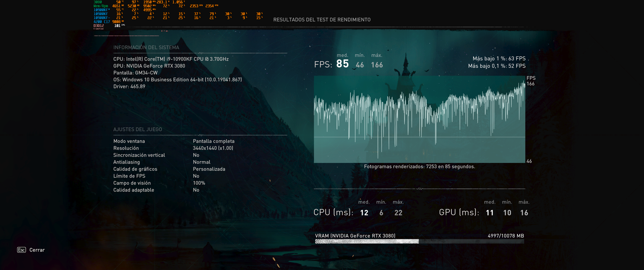Viewport: 644px width, 270px height.
Task: Click Modo ventana Pantalla completa value
Action: [x=213, y=141]
